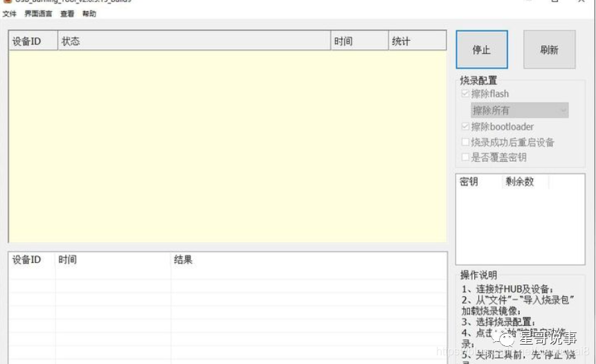The width and height of the screenshot is (596, 364).
Task: Enable 烧录成功后重启设备 option
Action: point(466,143)
